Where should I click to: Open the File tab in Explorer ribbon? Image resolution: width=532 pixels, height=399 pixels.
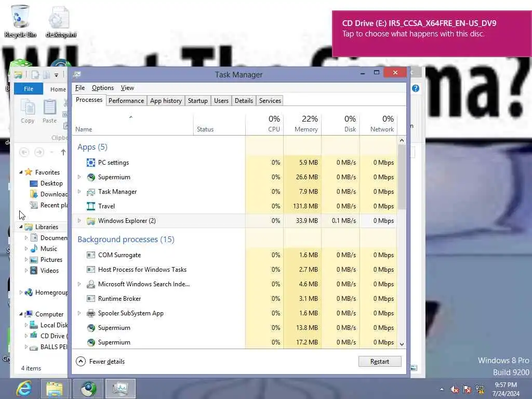coord(29,89)
